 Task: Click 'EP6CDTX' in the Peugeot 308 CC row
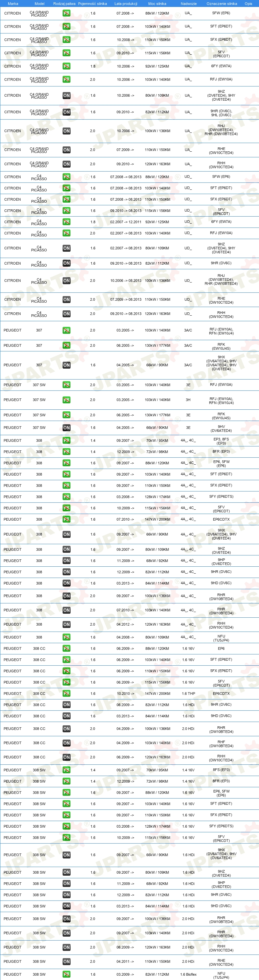click(x=221, y=694)
